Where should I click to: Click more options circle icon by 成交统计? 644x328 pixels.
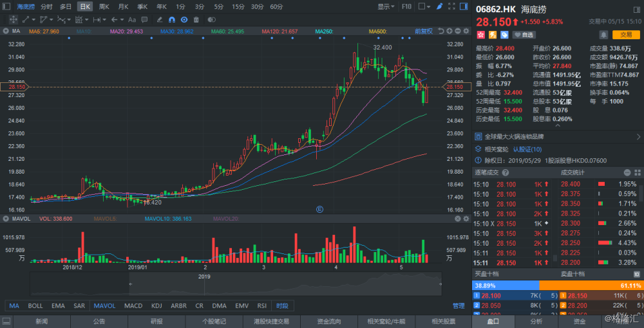[x=627, y=172]
